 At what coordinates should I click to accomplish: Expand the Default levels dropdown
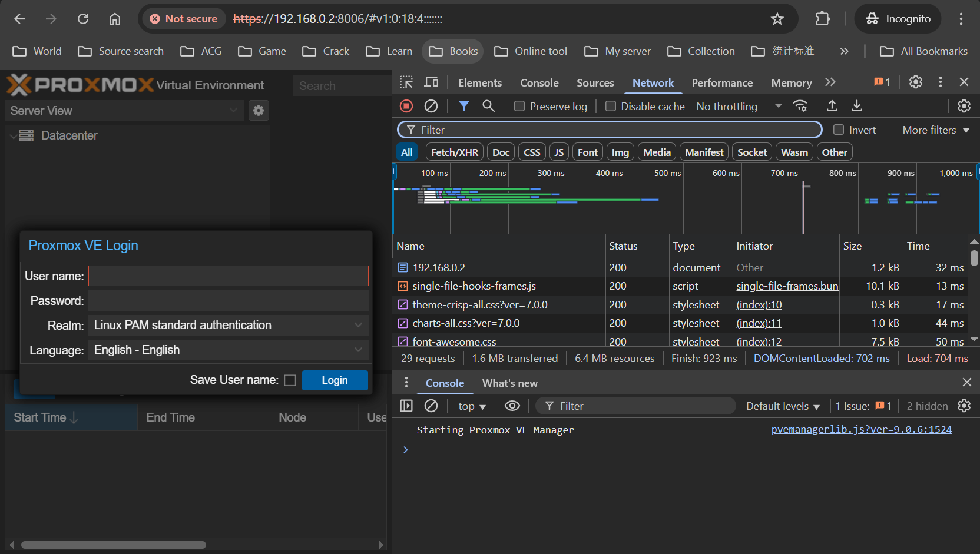[x=782, y=406]
